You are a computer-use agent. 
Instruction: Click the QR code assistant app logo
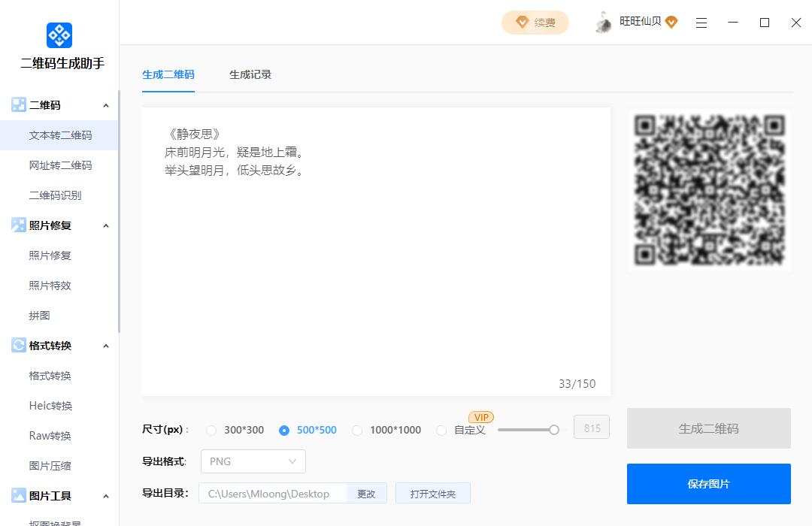[59, 35]
